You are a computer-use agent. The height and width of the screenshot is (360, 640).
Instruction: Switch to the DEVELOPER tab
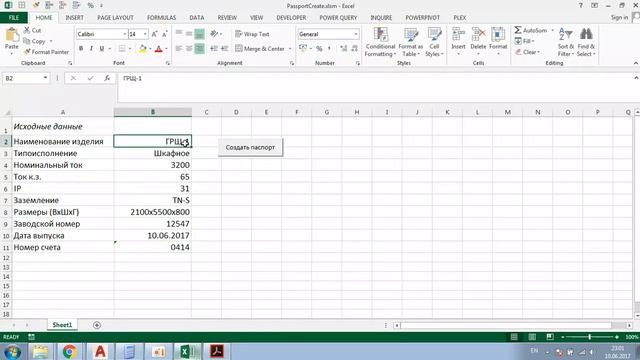click(x=291, y=18)
